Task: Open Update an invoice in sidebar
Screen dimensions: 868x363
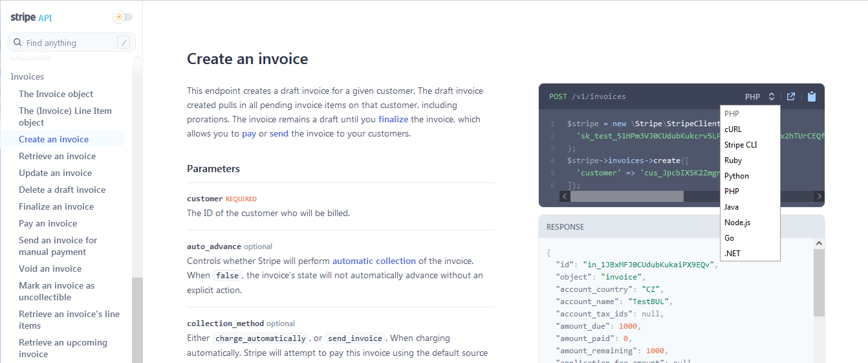Action: [55, 173]
